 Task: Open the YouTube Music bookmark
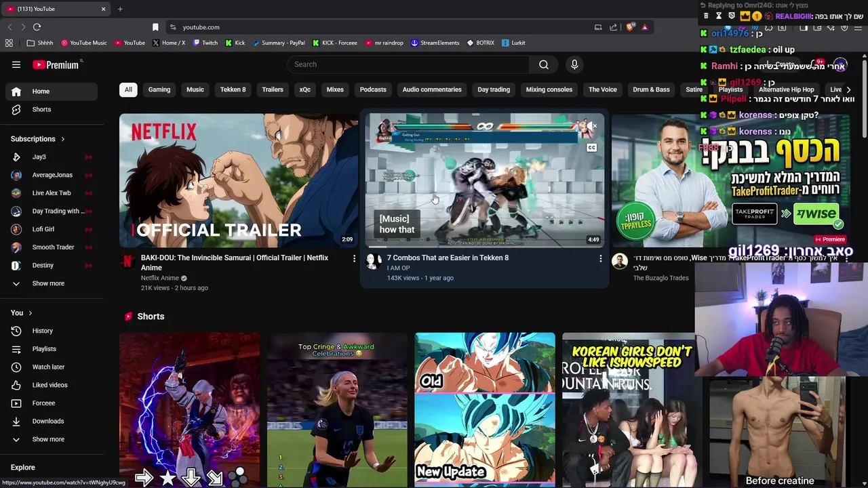(83, 43)
